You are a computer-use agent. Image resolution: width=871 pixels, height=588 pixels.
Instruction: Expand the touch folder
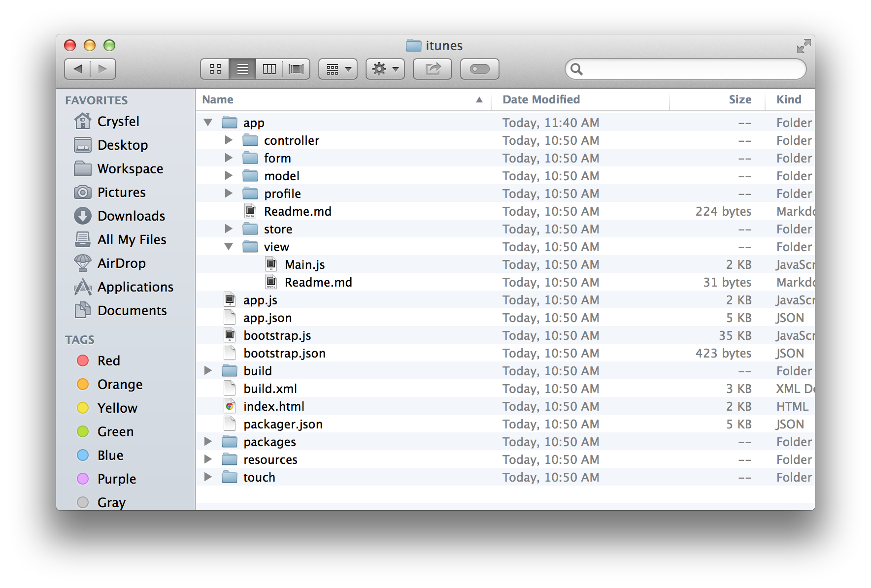point(208,477)
